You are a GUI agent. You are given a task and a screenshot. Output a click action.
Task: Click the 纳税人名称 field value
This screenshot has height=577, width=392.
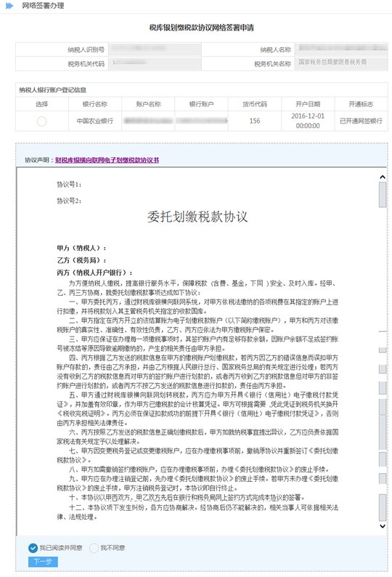[x=341, y=49]
